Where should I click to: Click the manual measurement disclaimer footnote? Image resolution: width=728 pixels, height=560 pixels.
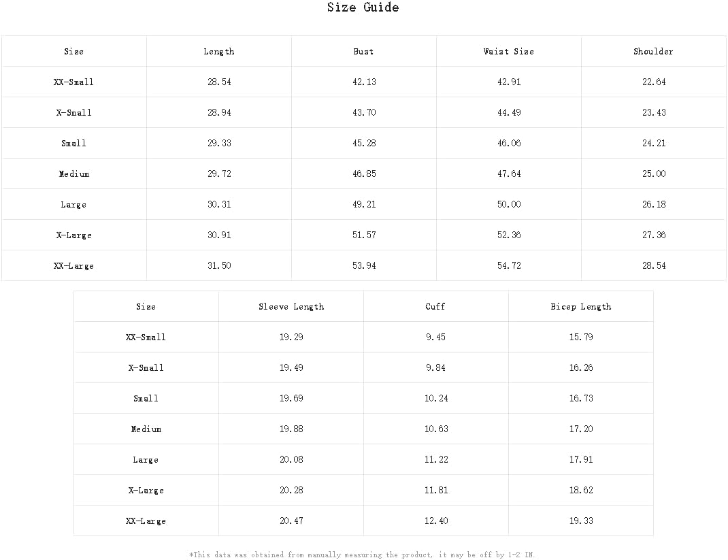[362, 555]
